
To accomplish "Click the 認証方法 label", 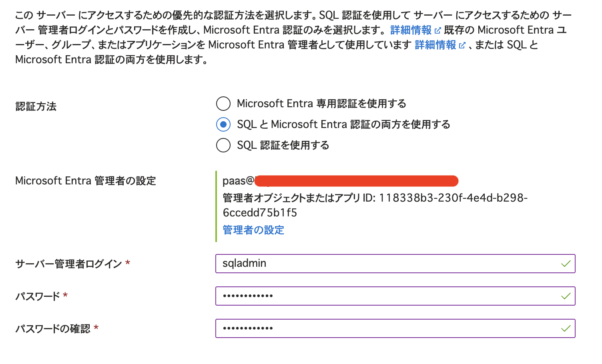I will point(36,106).
